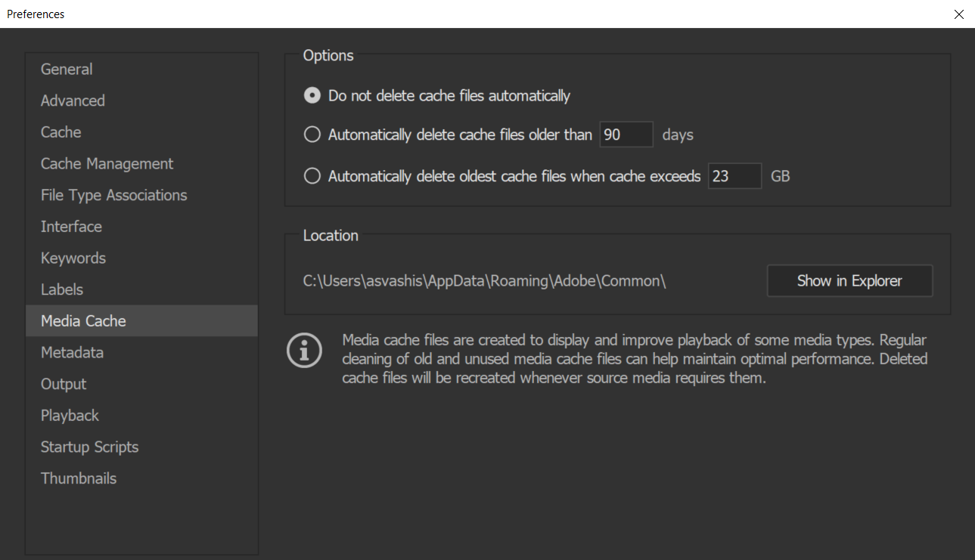This screenshot has height=560, width=975.
Task: Open Playback preferences
Action: click(x=70, y=416)
